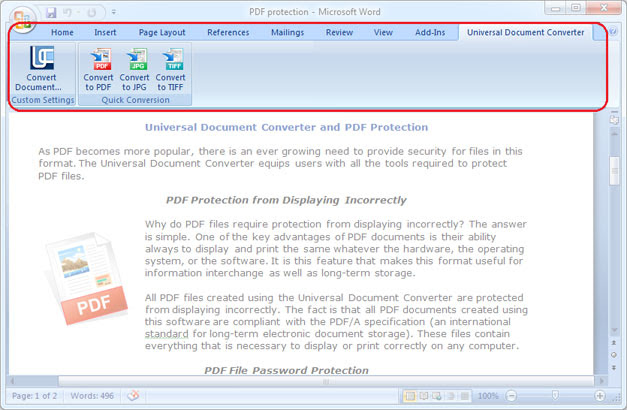Save document with Quick Access floppy icon
The width and height of the screenshot is (627, 410).
[x=51, y=12]
